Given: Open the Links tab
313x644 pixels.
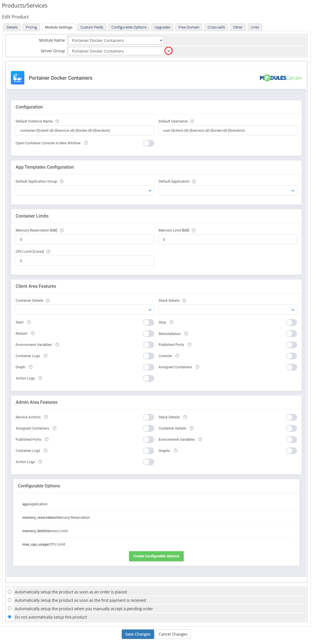Looking at the screenshot, I should (255, 27).
